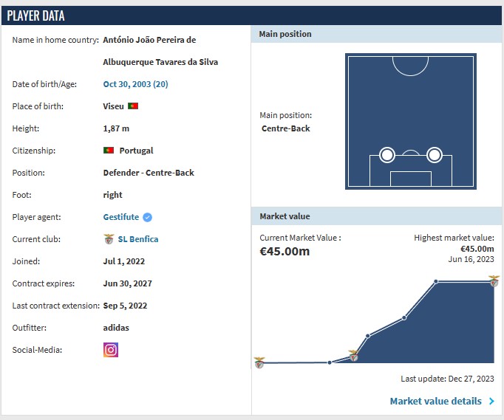Click the chart point where the value plateau begins
This screenshot has height=420, width=504.
click(x=436, y=281)
